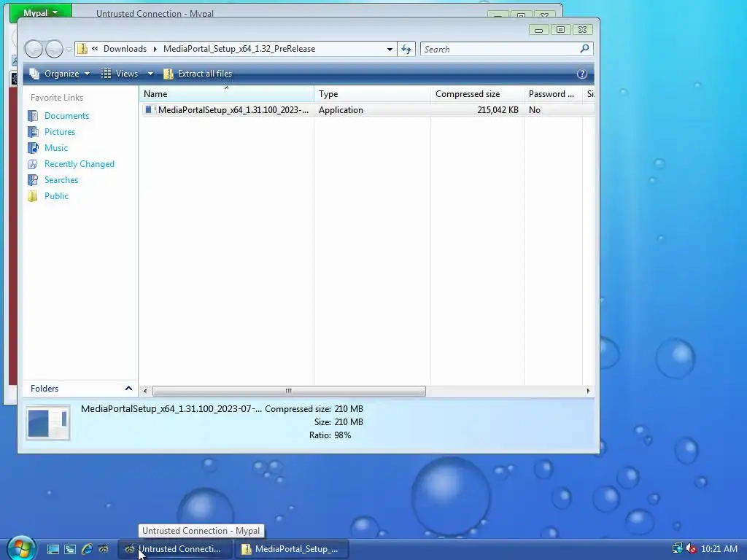747x560 pixels.
Task: Click into the Search input box
Action: pos(499,49)
